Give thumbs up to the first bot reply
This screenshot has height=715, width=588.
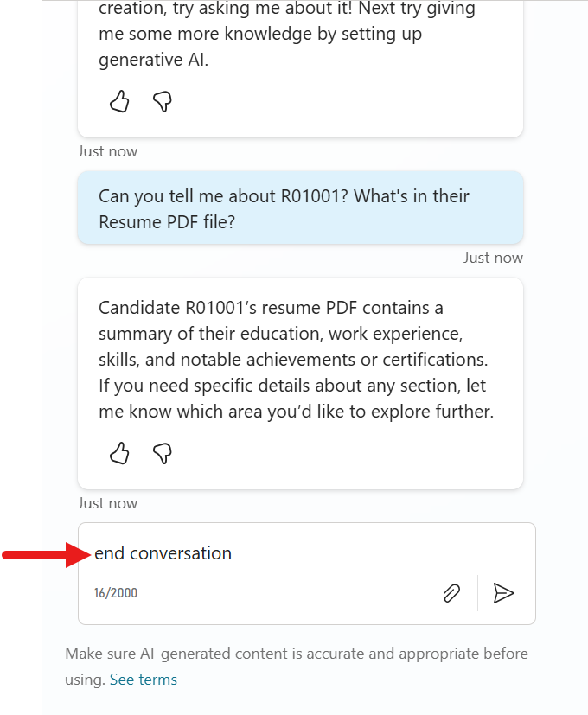118,101
